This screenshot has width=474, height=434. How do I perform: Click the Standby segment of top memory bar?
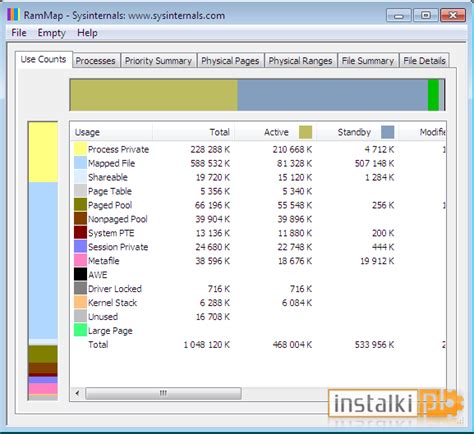pos(333,95)
